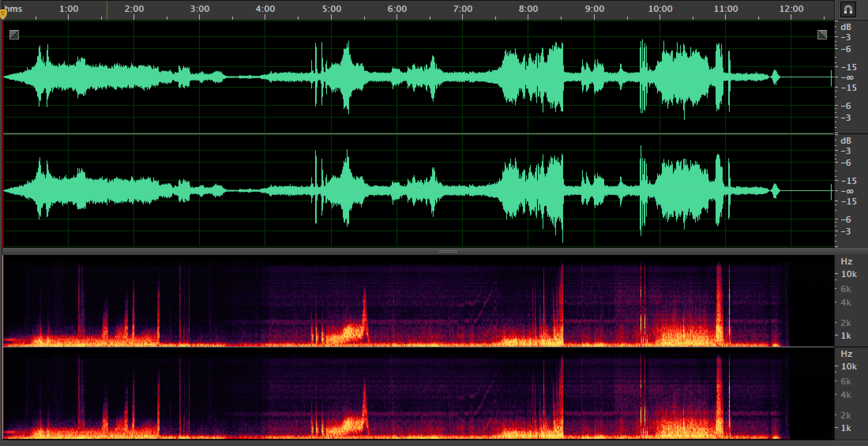Click the bright spectrogram spike near 11:00
868x446 pixels.
(719, 304)
